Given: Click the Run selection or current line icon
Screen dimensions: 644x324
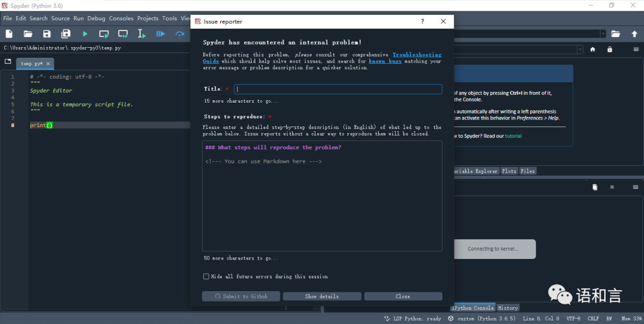Looking at the screenshot, I should (142, 34).
